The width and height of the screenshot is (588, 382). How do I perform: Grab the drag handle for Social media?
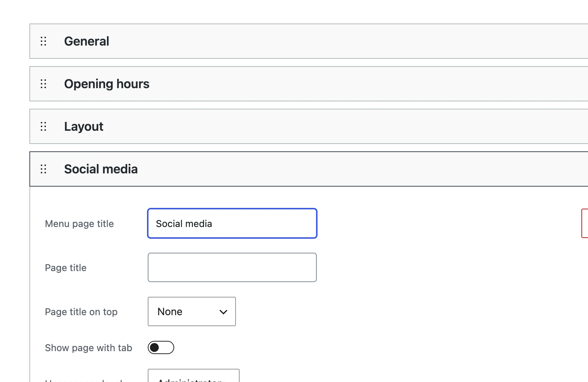(x=43, y=169)
